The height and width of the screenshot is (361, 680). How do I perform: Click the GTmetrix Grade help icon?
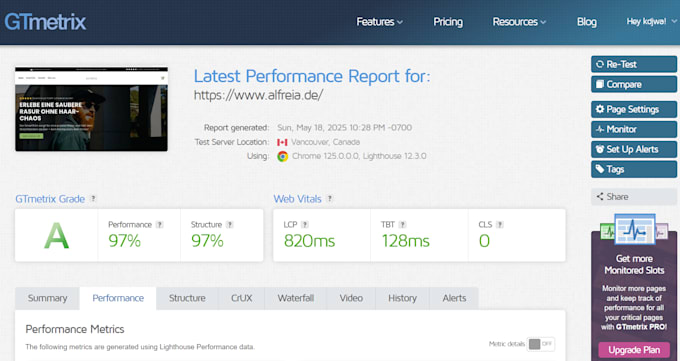[93, 199]
